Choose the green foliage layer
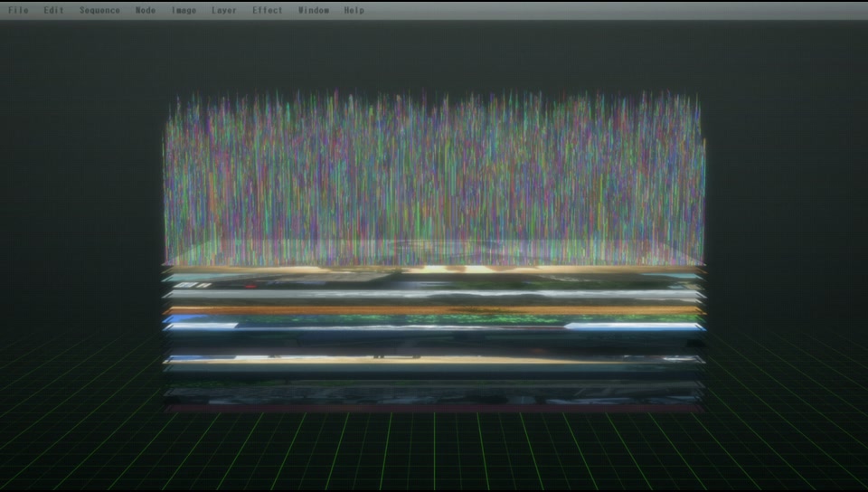 (x=434, y=318)
